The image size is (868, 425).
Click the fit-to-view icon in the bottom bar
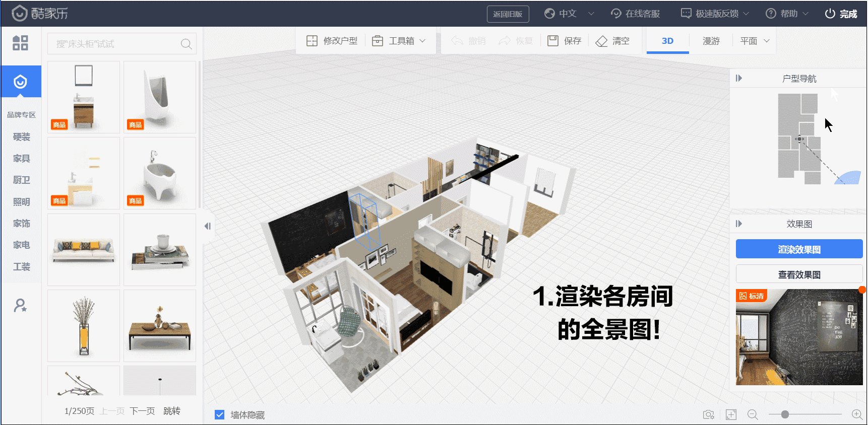(731, 414)
